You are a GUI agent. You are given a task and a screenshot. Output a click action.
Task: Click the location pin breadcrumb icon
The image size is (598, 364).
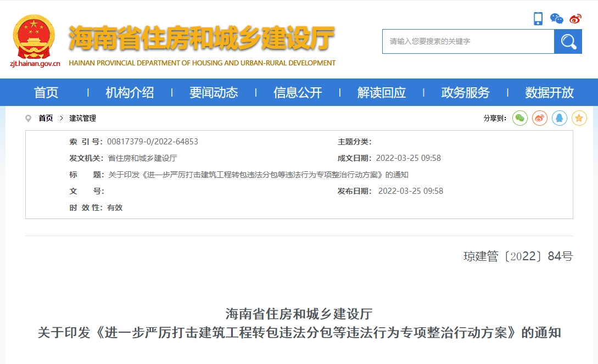pyautogui.click(x=29, y=118)
